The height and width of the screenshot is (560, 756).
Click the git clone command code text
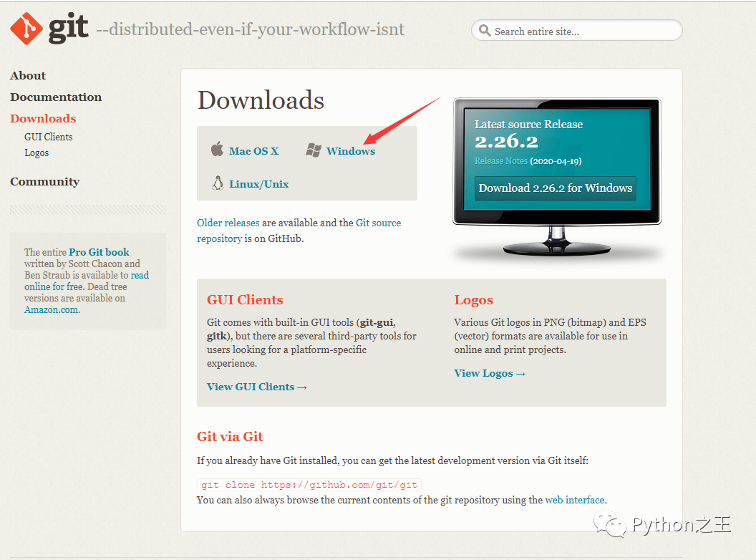[x=309, y=485]
